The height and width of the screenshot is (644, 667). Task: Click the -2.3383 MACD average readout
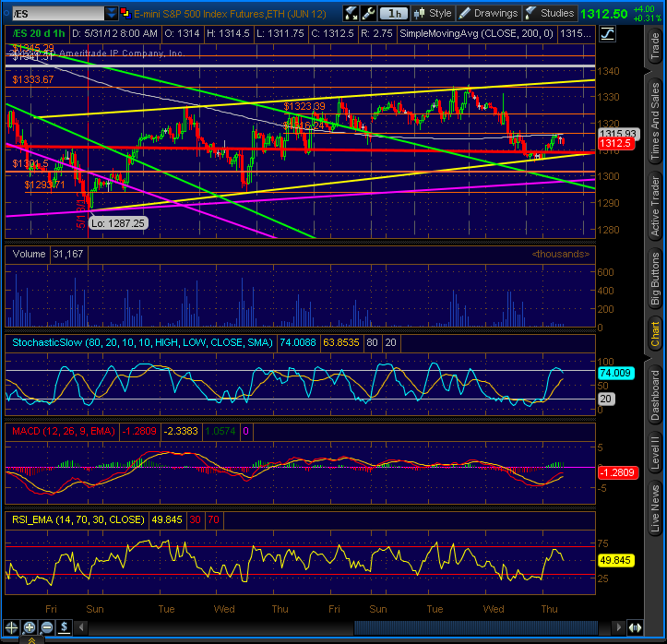coord(181,431)
